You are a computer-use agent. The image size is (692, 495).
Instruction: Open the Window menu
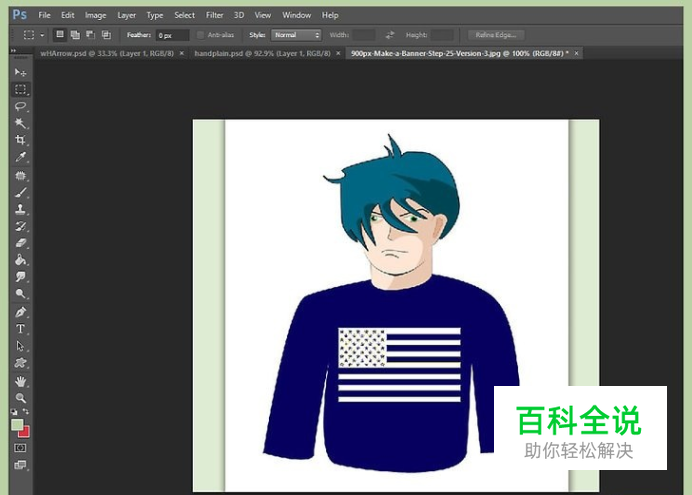coord(297,15)
